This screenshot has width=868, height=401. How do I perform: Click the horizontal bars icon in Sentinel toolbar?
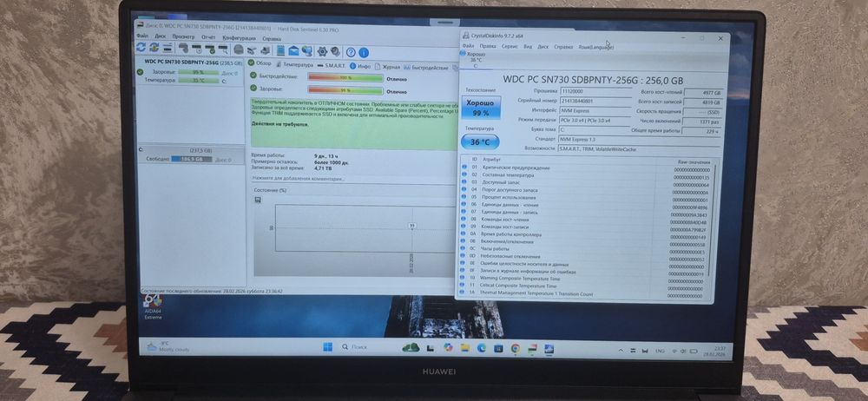[168, 49]
